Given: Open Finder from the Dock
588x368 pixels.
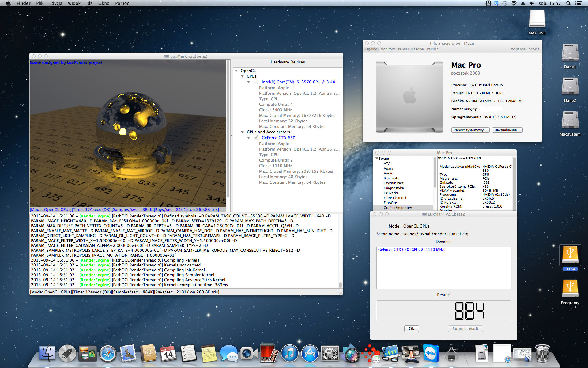Looking at the screenshot, I should pos(47,354).
